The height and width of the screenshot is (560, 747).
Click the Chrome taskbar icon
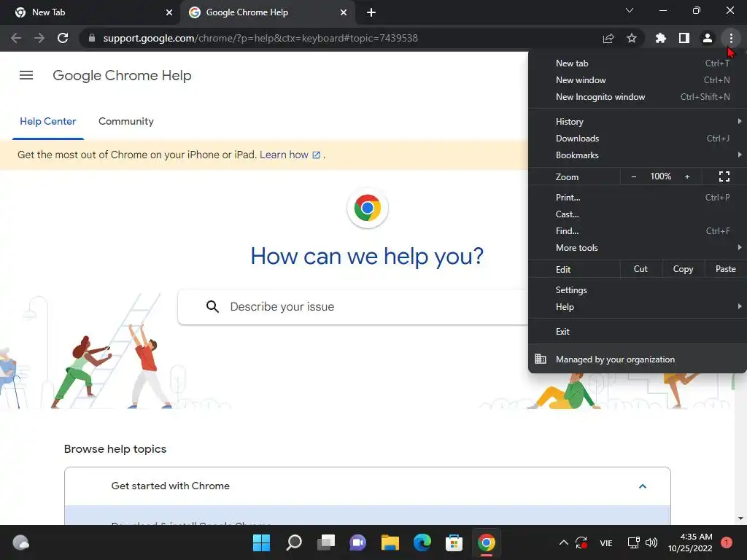(x=487, y=542)
